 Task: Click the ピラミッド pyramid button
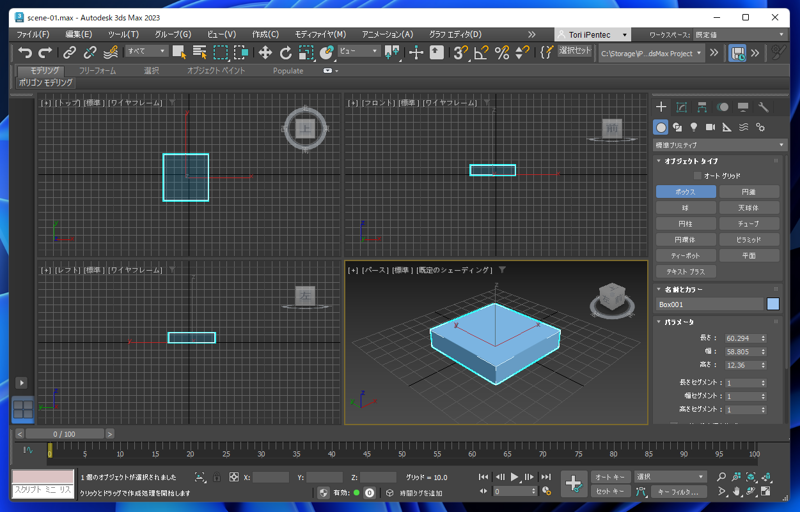[749, 240]
